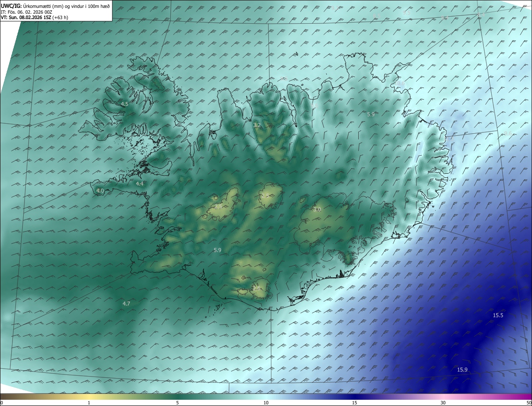Click the 50 tick label on the color bar
The width and height of the screenshot is (532, 406).
(x=529, y=403)
